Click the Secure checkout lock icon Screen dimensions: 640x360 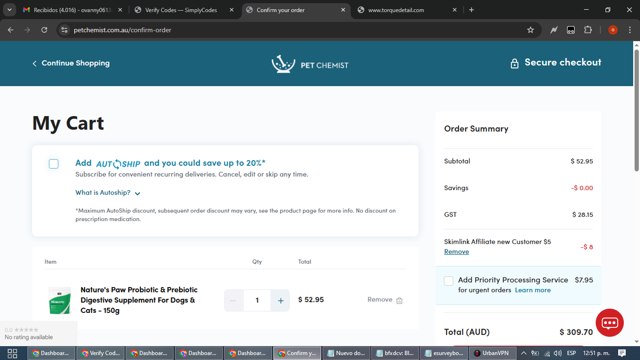click(514, 63)
